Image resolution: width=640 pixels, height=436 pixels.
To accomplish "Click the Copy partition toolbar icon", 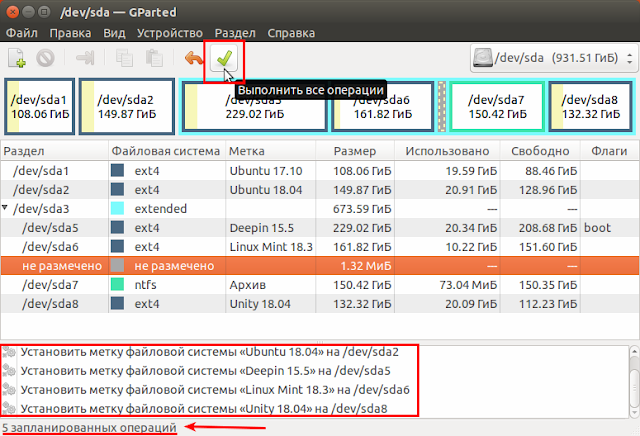I will pyautogui.click(x=124, y=58).
